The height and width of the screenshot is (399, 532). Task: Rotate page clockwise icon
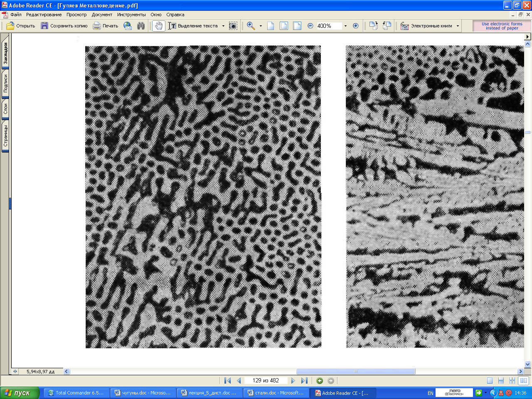[374, 26]
